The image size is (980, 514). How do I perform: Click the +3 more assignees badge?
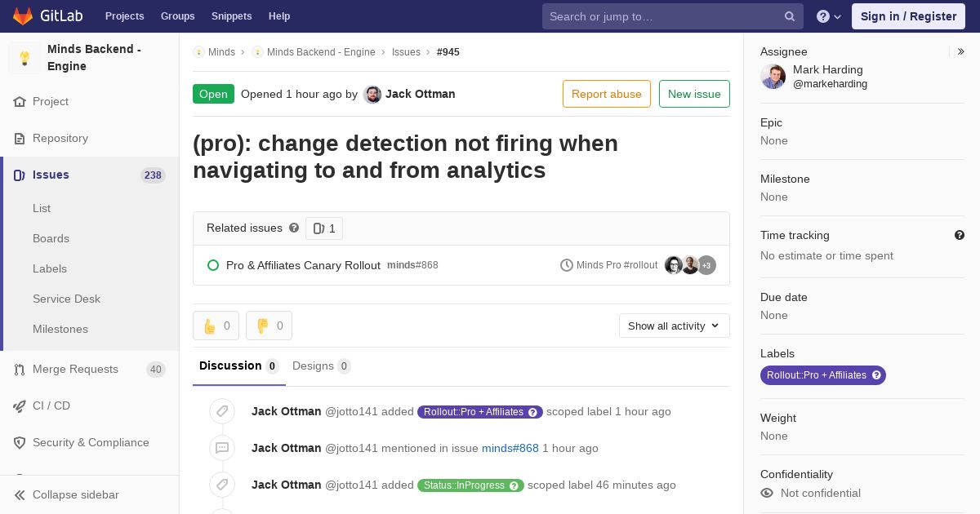pyautogui.click(x=706, y=265)
